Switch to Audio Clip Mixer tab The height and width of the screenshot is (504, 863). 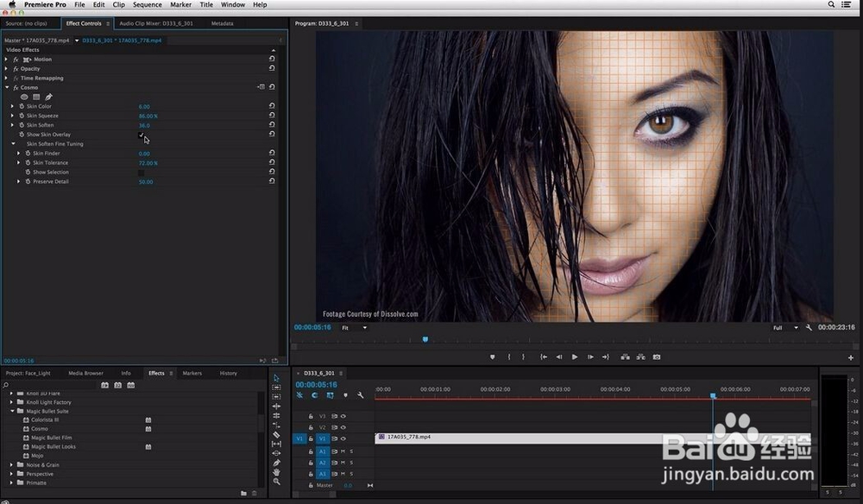pyautogui.click(x=155, y=23)
